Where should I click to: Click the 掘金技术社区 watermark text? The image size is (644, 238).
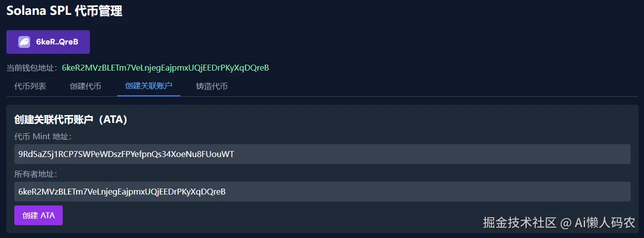519,223
